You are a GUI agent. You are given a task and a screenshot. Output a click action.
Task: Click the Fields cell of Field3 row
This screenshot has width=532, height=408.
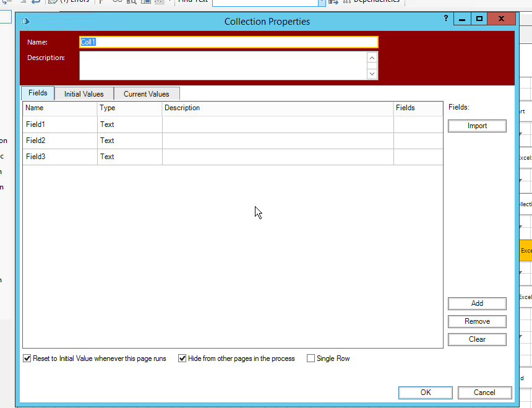pos(418,157)
